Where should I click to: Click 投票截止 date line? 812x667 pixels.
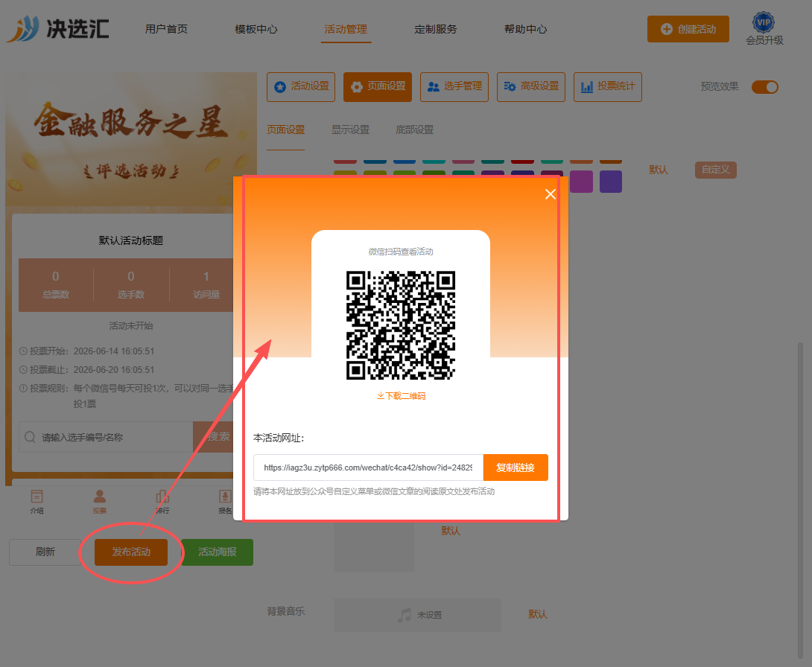[87, 370]
